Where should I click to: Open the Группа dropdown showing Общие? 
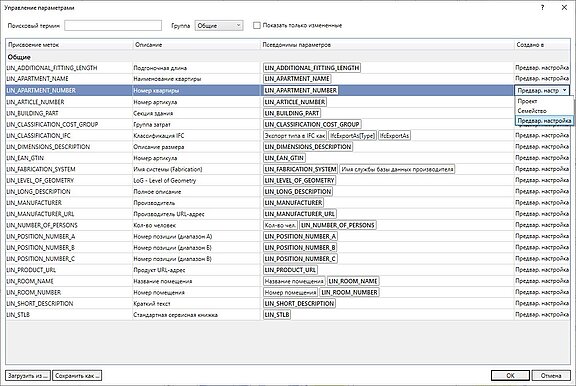219,25
